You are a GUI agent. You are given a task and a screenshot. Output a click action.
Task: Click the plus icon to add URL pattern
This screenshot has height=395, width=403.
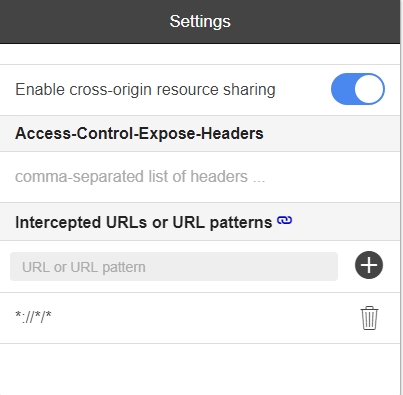[x=369, y=265]
